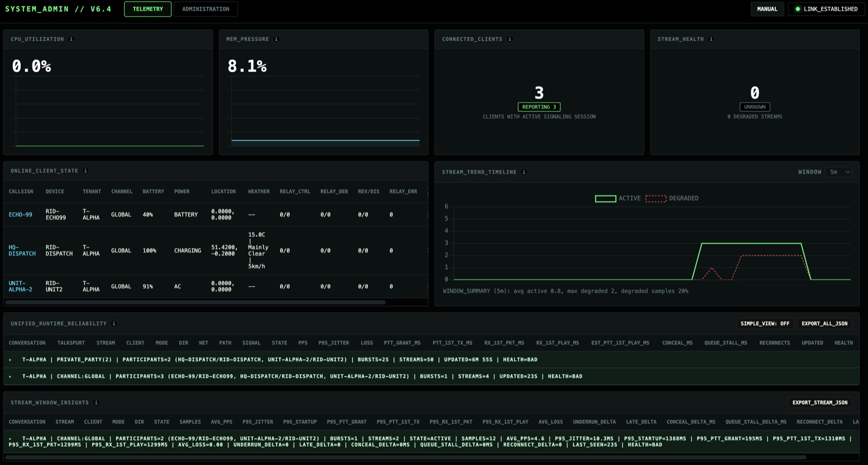
Task: Open MEM_PRESSURE info icon
Action: [x=276, y=39]
